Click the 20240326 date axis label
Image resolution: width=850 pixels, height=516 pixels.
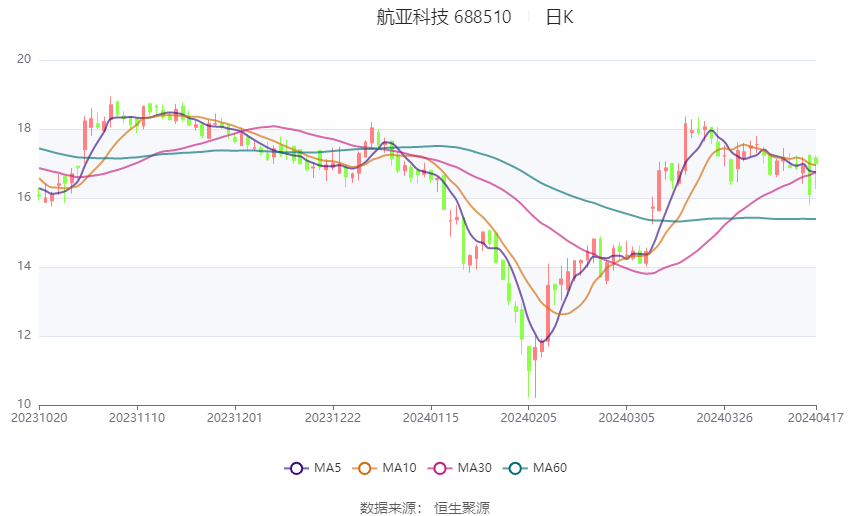click(x=724, y=418)
